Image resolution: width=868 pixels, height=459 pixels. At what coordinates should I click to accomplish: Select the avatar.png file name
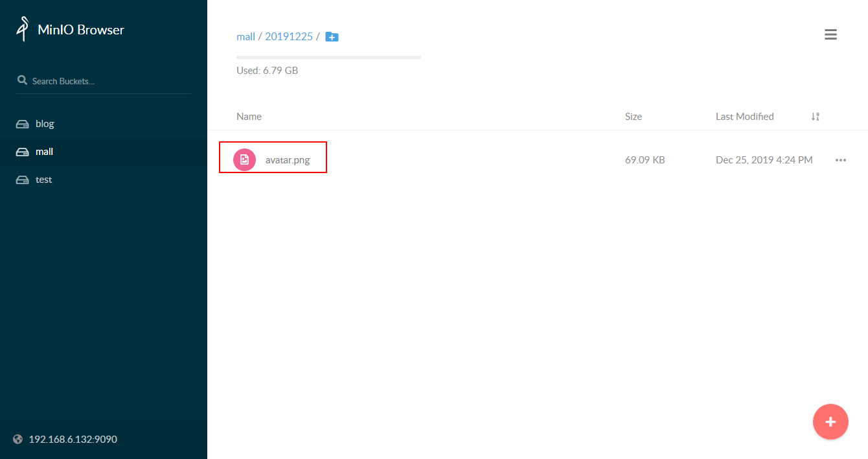288,160
